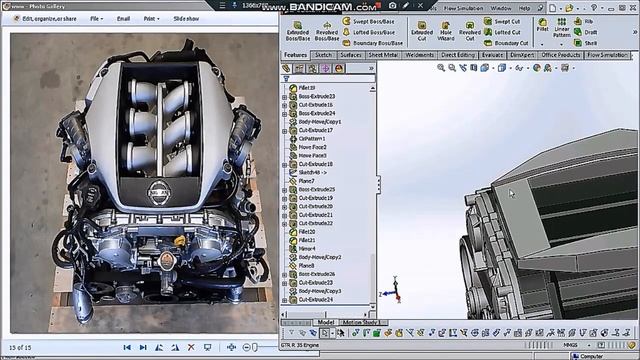Activate the Extruded Cut tool
The width and height of the screenshot is (640, 360).
click(x=422, y=31)
